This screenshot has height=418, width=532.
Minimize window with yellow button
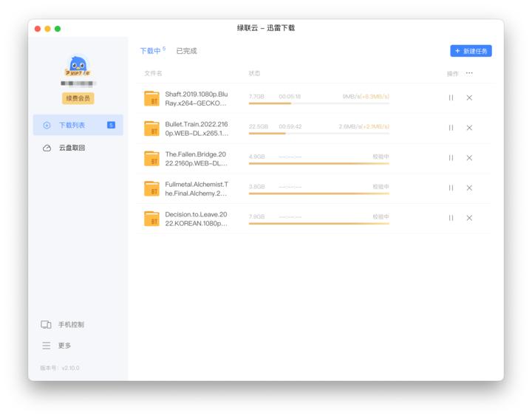tap(47, 29)
